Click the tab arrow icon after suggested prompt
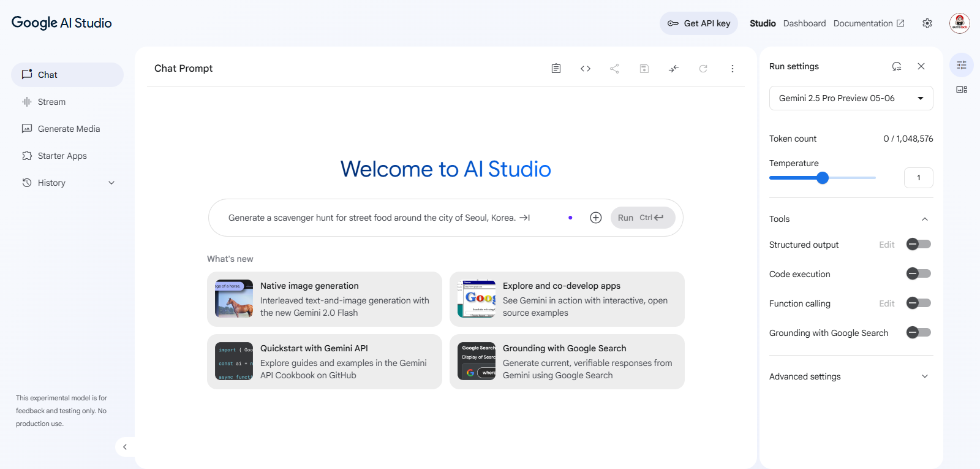The height and width of the screenshot is (469, 980). click(x=525, y=218)
